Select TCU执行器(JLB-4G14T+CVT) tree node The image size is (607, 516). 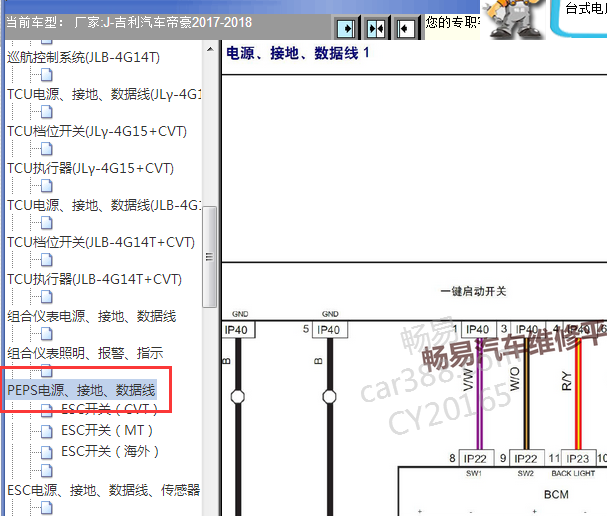(94, 279)
